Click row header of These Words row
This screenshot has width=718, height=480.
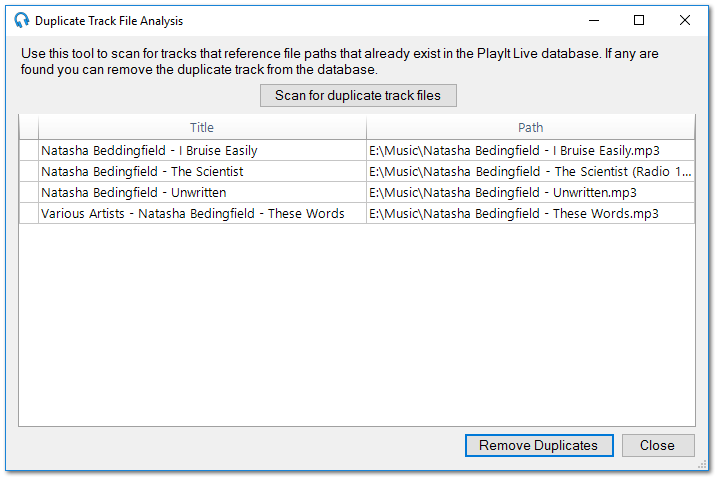tap(29, 213)
